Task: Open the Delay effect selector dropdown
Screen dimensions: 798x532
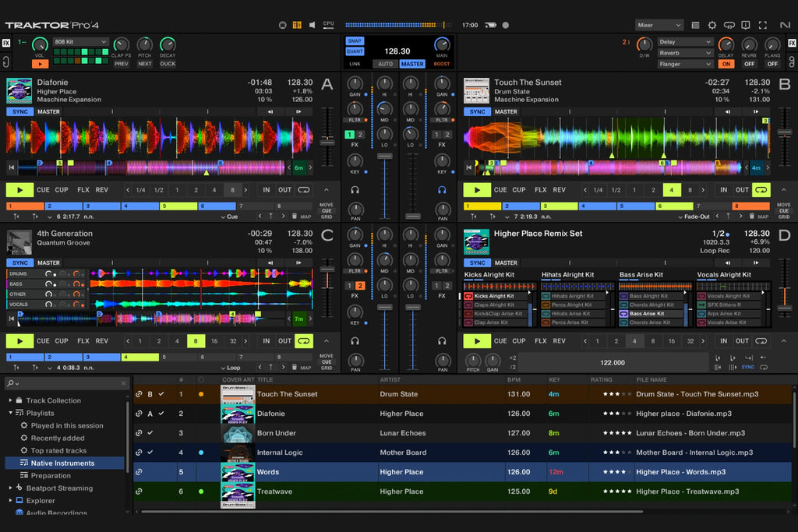Action: coord(686,41)
